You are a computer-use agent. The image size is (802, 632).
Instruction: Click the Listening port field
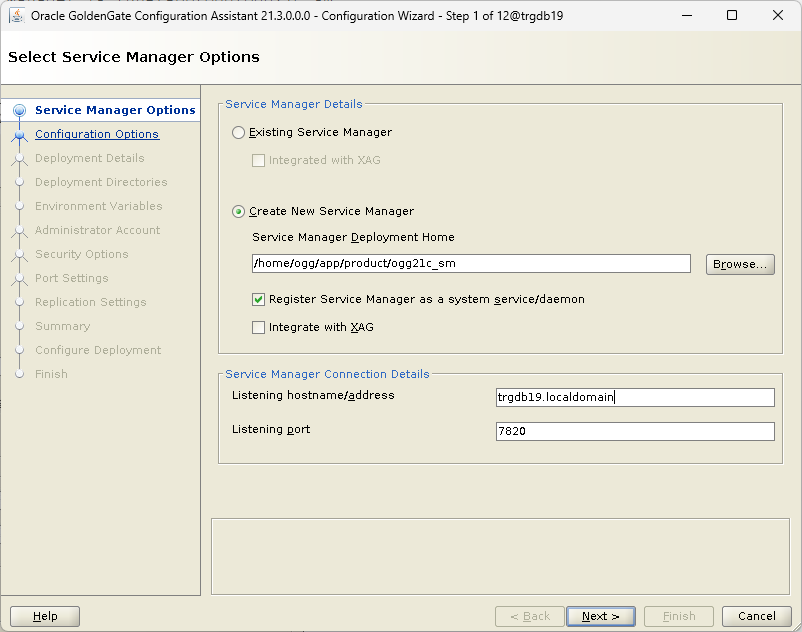point(635,431)
